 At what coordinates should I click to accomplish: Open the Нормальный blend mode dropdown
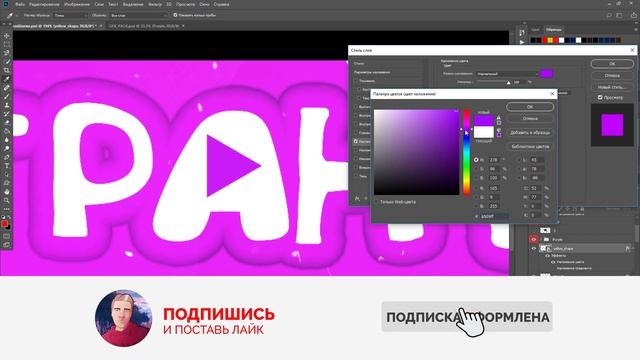(507, 74)
